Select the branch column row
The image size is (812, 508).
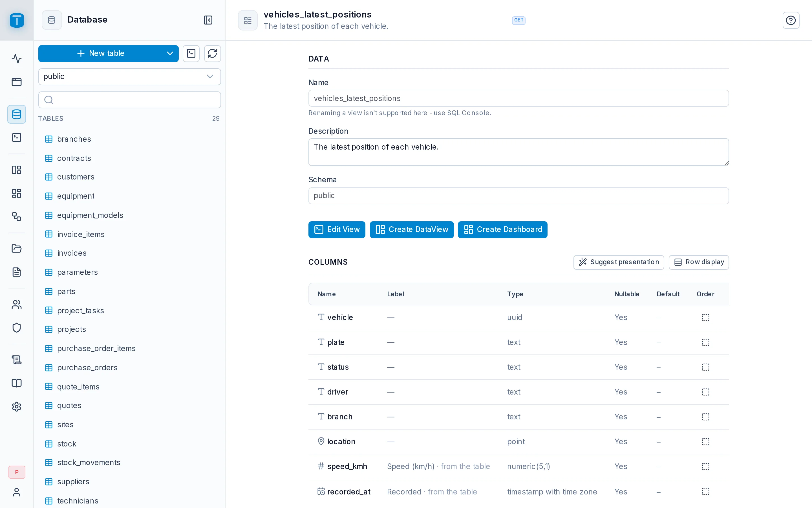coord(518,417)
